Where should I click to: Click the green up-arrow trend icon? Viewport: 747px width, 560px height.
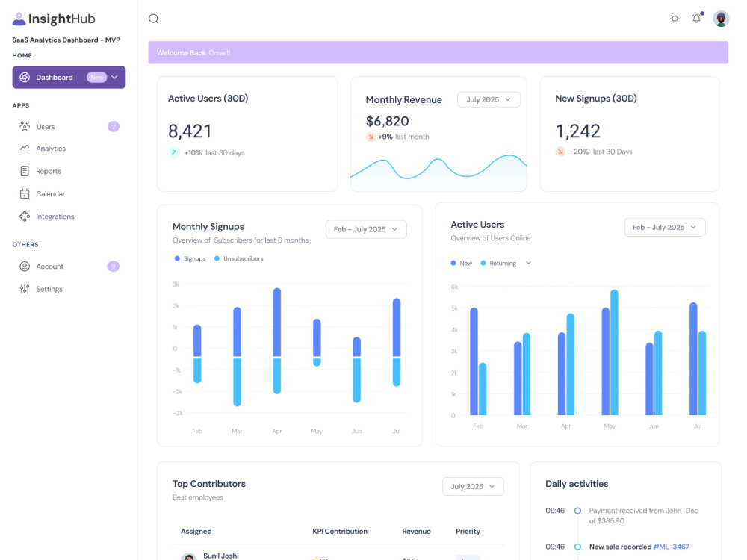pos(174,152)
